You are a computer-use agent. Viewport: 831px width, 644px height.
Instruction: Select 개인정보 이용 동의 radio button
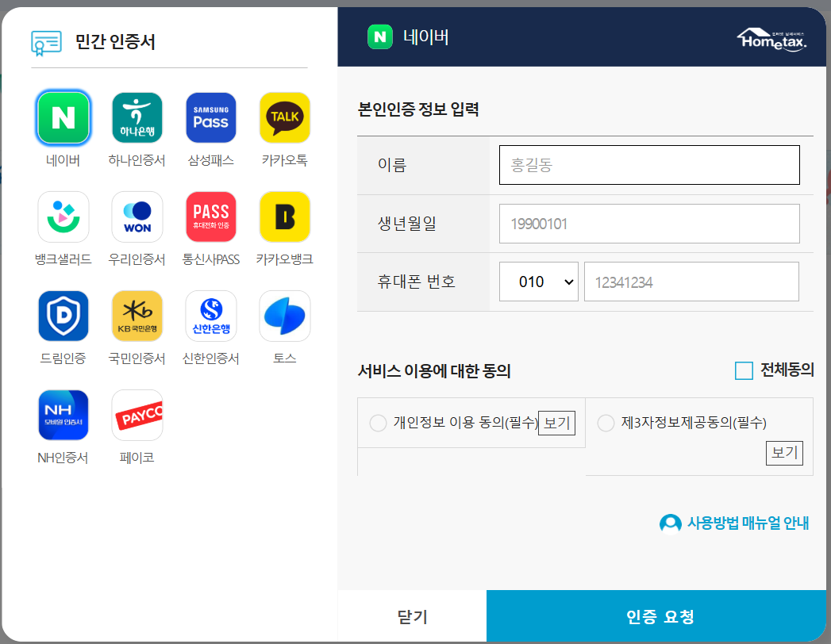pos(378,424)
